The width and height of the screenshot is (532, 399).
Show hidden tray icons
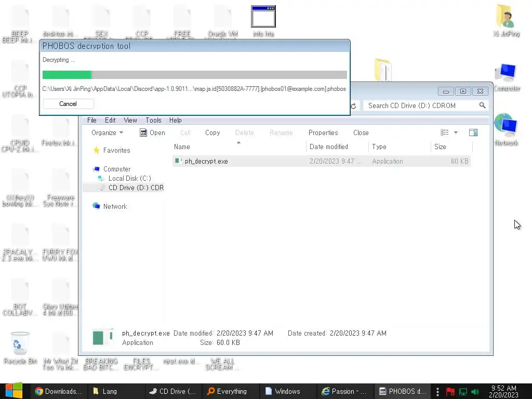tap(437, 392)
